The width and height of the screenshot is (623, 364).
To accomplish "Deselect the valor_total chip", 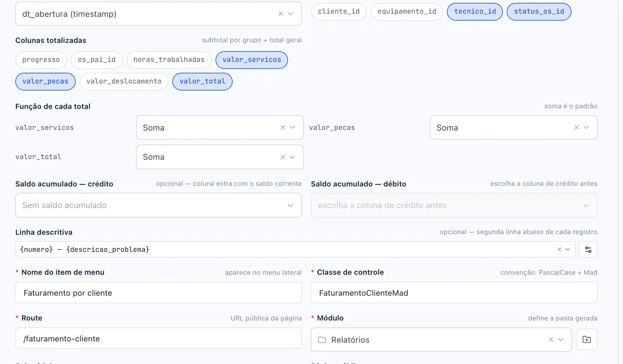I will 202,82.
